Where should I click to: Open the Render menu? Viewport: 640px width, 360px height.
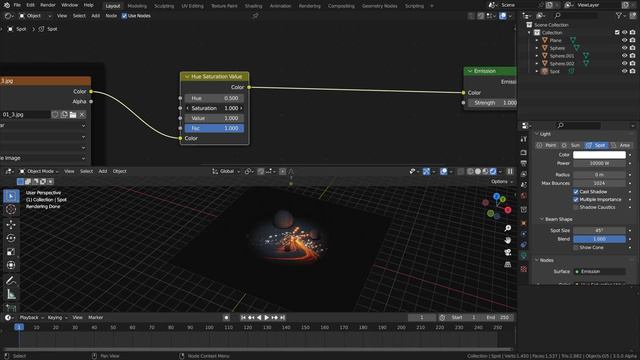click(x=48, y=5)
